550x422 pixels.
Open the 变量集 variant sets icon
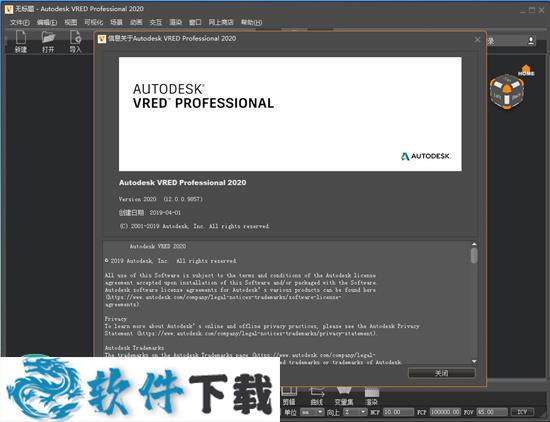(x=344, y=396)
